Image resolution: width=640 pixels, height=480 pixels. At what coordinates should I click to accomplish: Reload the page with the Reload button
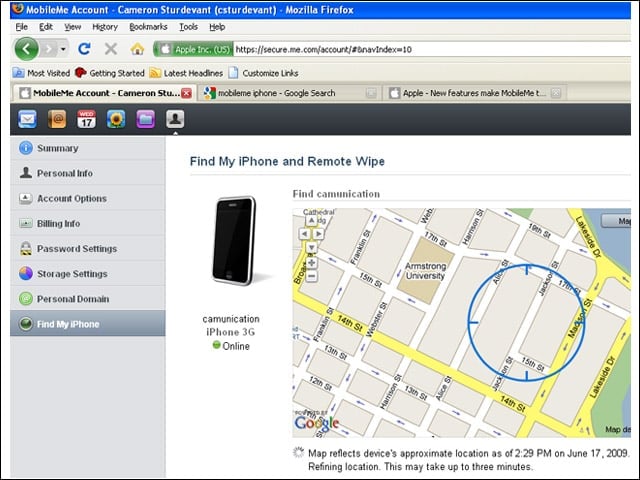tap(84, 49)
